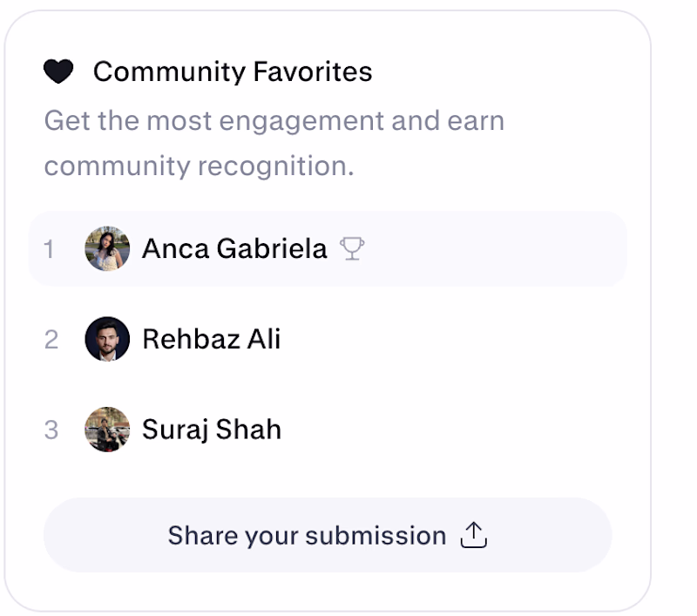
Task: Click the word Favorites in the heading
Action: pos(313,71)
